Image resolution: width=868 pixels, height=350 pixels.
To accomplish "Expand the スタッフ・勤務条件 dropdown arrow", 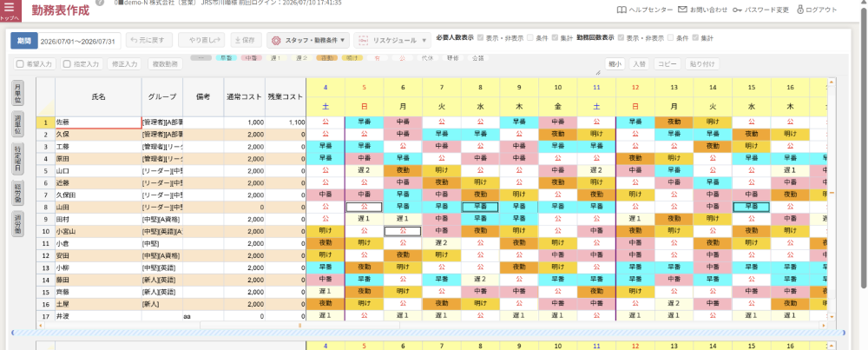I will click(343, 41).
